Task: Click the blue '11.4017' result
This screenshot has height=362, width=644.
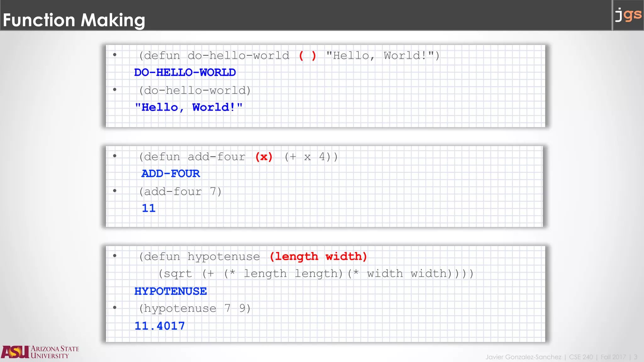Action: pyautogui.click(x=160, y=326)
